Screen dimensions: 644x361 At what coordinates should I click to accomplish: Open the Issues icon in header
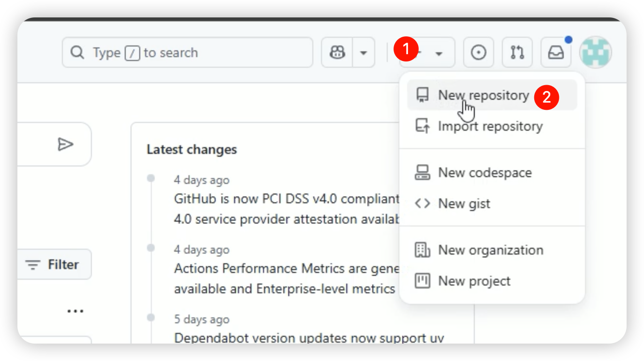tap(479, 52)
